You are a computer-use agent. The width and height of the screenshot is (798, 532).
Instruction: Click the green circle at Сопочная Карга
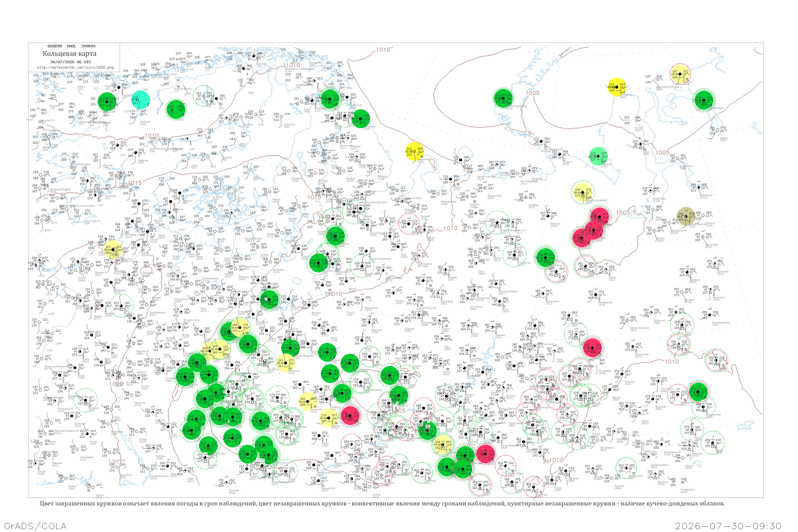(x=704, y=101)
